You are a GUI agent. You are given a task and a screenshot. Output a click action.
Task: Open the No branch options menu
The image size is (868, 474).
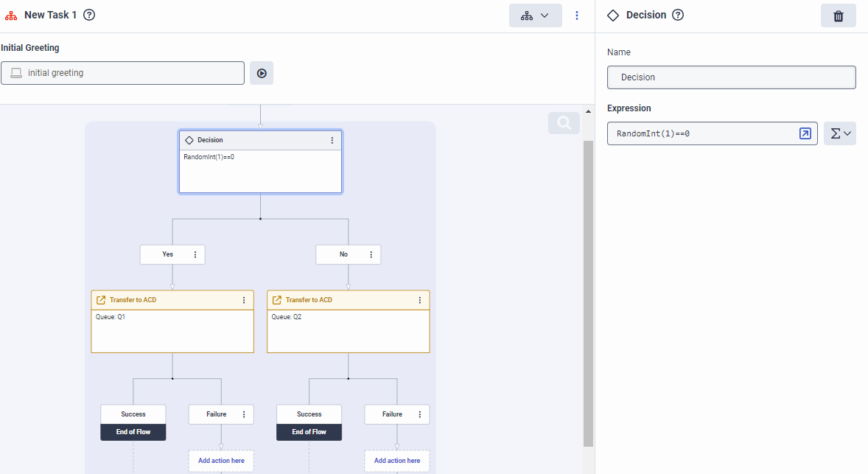pos(371,254)
